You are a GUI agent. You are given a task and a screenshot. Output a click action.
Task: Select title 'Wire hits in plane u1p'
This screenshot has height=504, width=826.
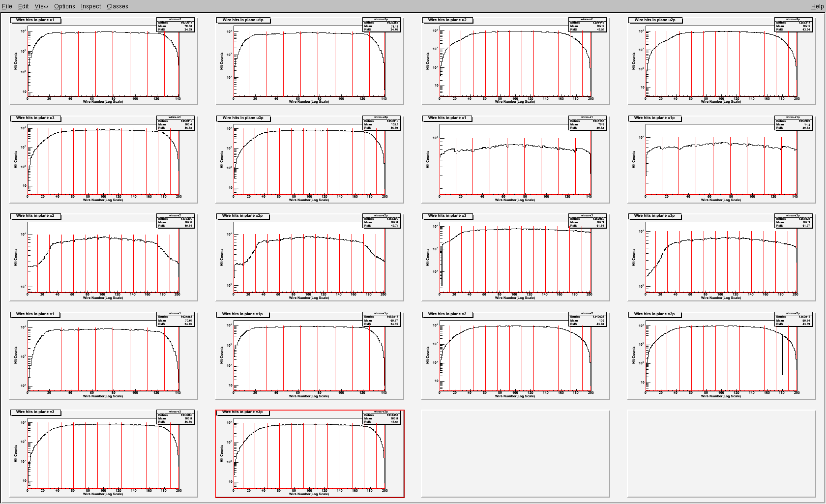[243, 20]
